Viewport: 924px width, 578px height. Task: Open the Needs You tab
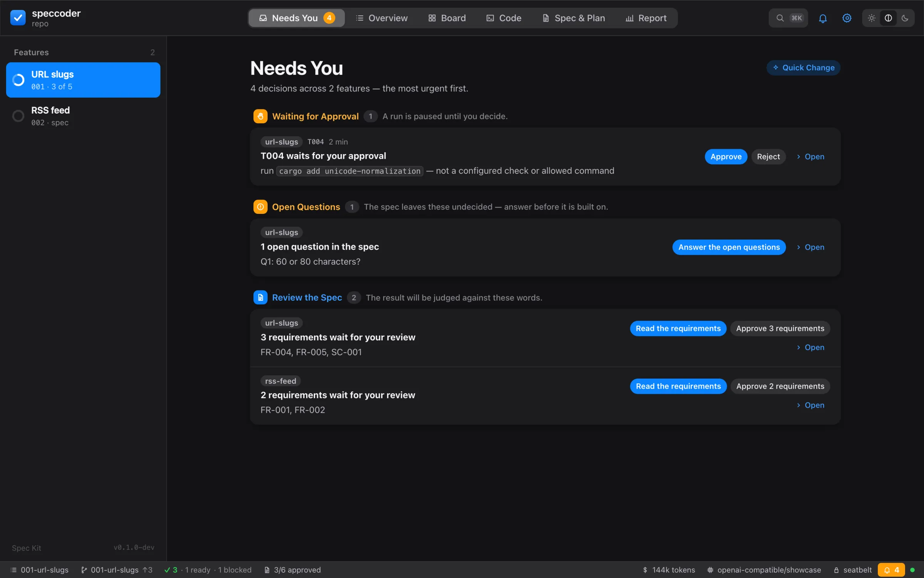[x=296, y=18]
